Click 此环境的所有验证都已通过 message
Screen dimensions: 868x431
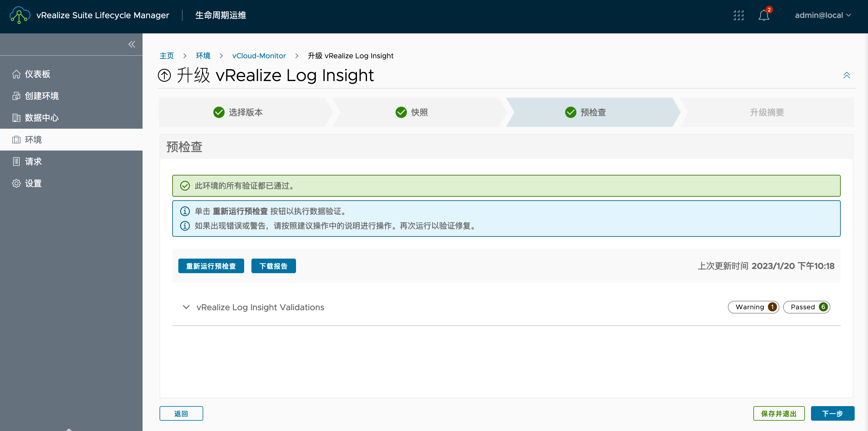click(x=245, y=186)
